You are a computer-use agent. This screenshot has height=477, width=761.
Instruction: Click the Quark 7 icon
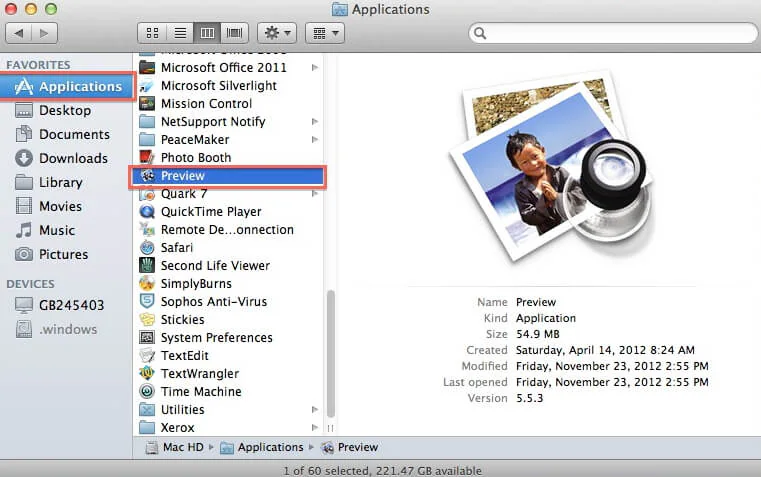click(147, 194)
